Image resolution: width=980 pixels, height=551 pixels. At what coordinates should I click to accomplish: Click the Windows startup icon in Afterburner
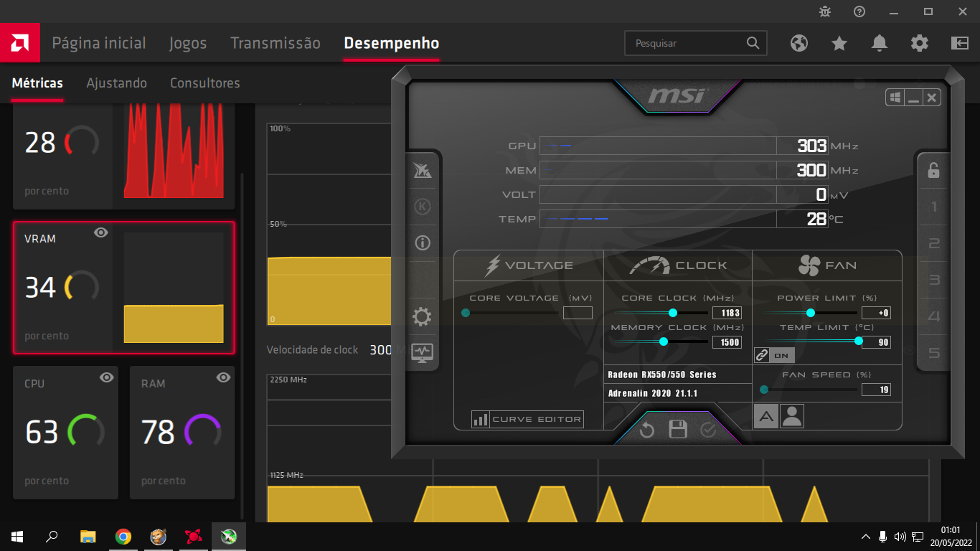pos(895,98)
